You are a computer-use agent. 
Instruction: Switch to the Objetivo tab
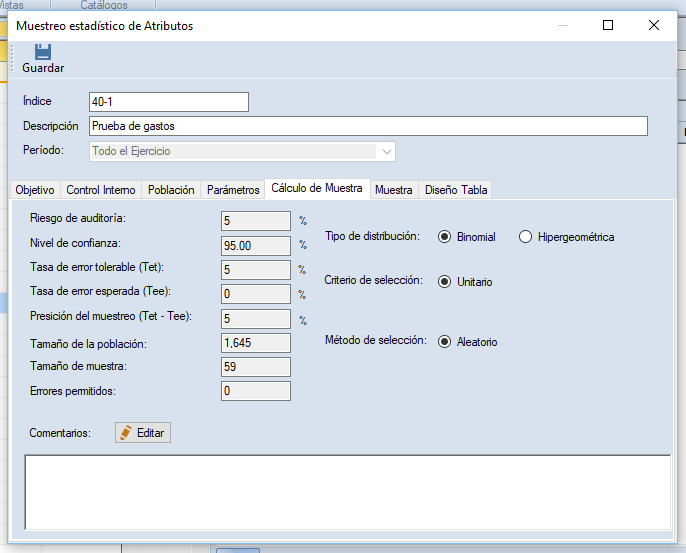tap(35, 190)
